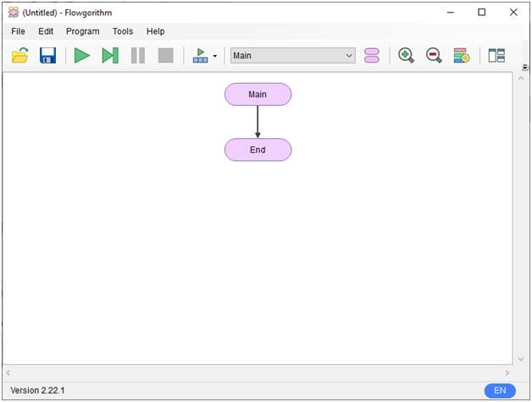Click the run speed icon
The height and width of the screenshot is (402, 532).
[x=200, y=55]
